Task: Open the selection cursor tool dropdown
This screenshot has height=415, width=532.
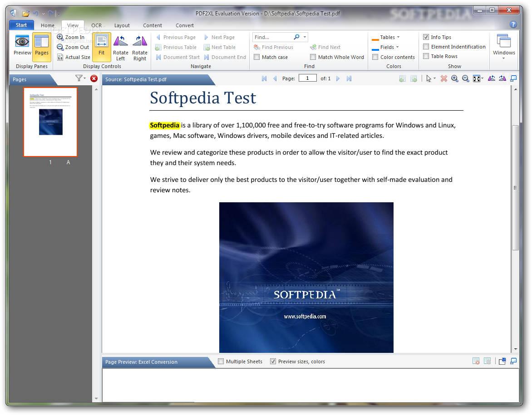Action: click(x=431, y=78)
